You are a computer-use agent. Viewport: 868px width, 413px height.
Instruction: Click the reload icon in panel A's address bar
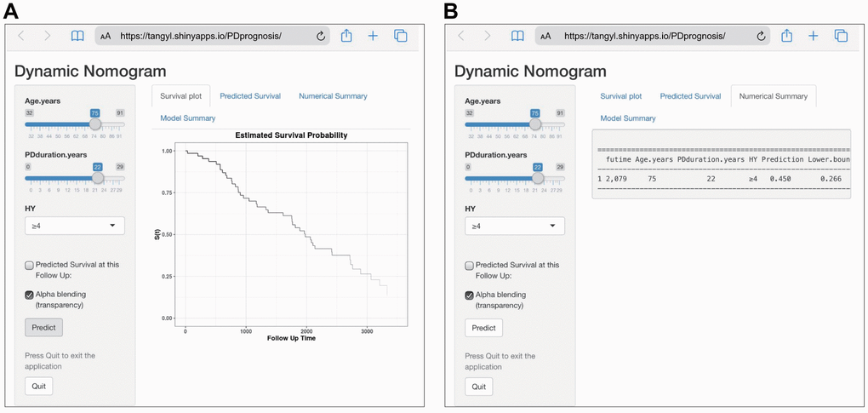pyautogui.click(x=321, y=36)
